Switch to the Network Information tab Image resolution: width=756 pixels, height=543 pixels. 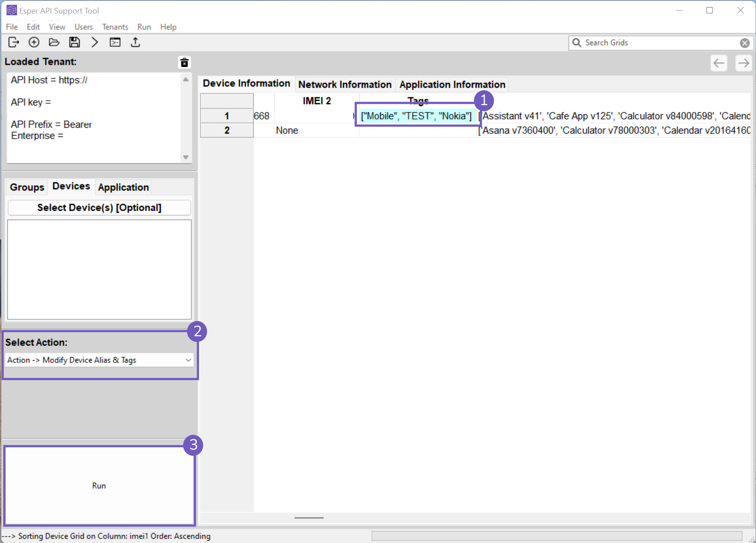[344, 84]
